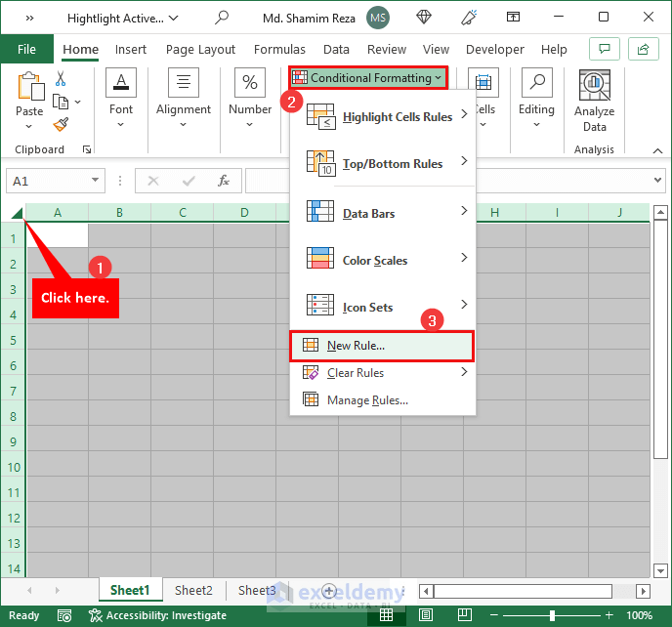Viewport: 672px width, 627px height.
Task: Open the workbook title dropdown
Action: (x=174, y=18)
